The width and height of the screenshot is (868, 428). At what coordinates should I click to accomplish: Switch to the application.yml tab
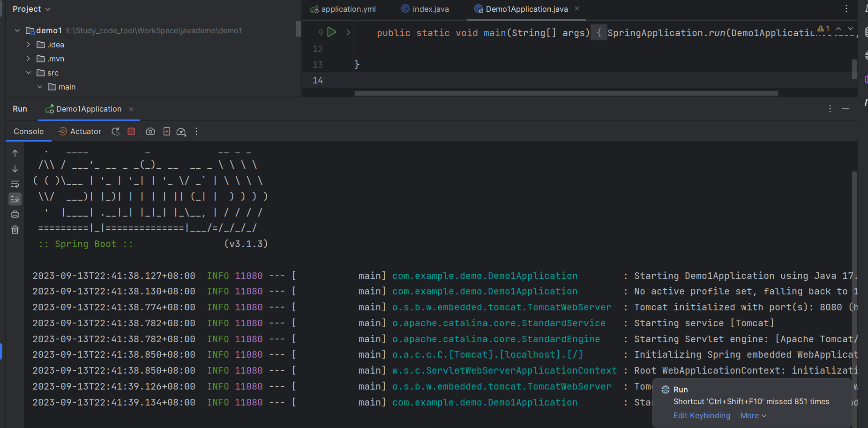tap(343, 9)
